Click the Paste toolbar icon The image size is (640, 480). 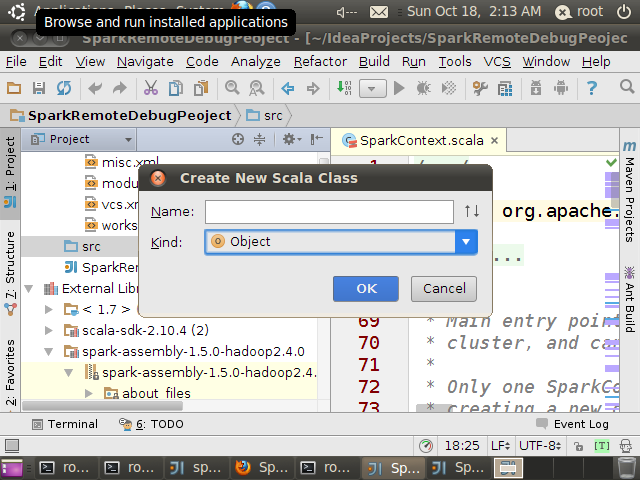(x=201, y=88)
